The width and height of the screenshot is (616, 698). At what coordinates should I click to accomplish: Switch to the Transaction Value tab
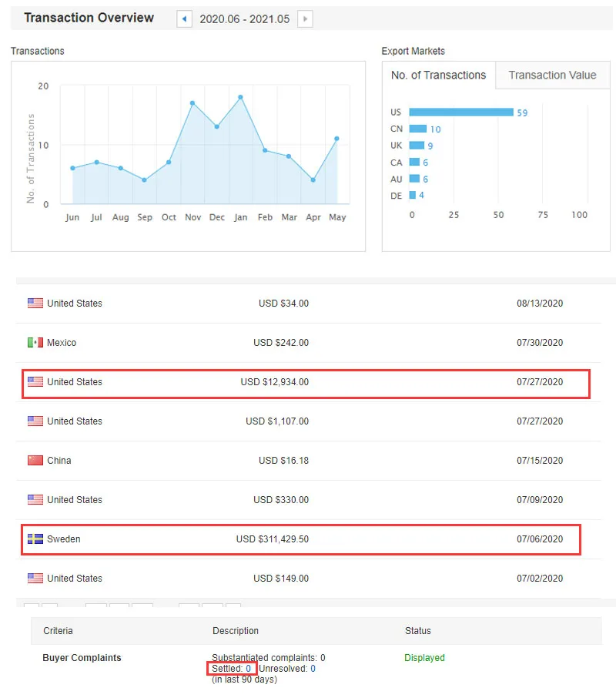[552, 76]
